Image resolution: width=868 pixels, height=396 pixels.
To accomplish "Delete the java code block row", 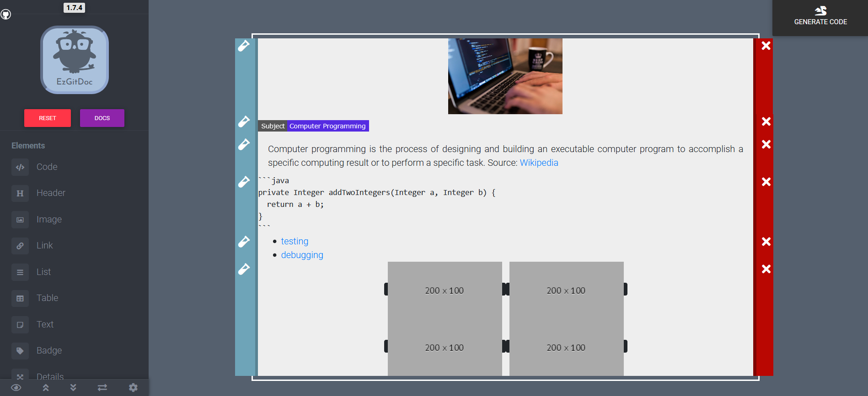I will [766, 182].
